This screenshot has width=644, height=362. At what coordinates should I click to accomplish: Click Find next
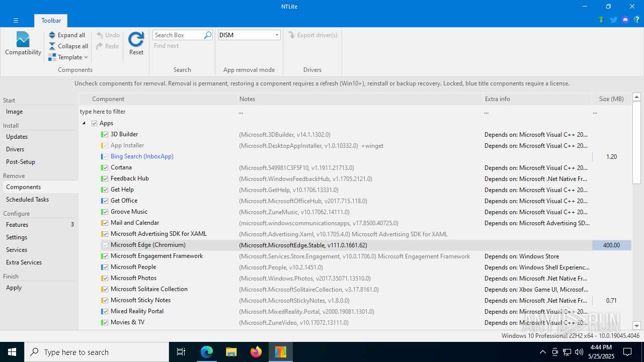point(167,46)
